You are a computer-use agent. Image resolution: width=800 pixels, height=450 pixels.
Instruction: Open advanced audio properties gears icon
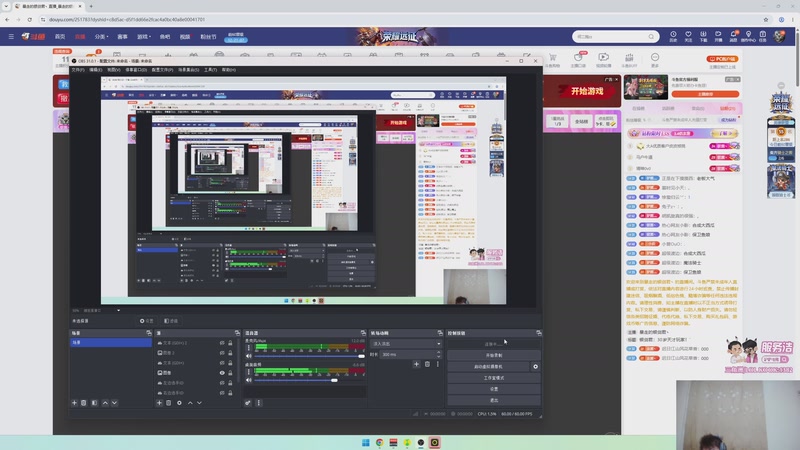point(247,403)
